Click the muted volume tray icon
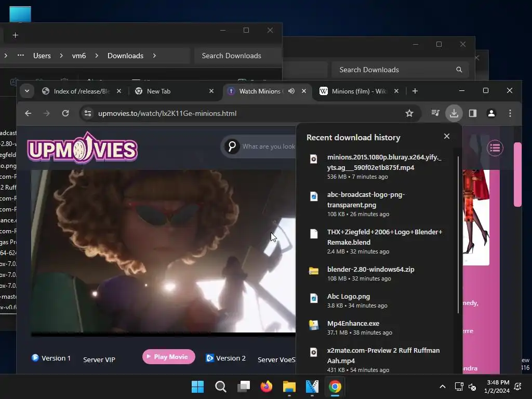532x399 pixels. (x=472, y=387)
